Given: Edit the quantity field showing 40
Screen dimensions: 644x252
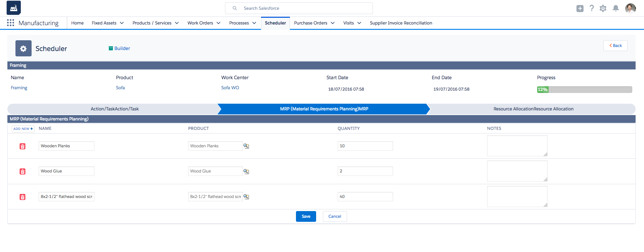Looking at the screenshot, I should tap(365, 197).
